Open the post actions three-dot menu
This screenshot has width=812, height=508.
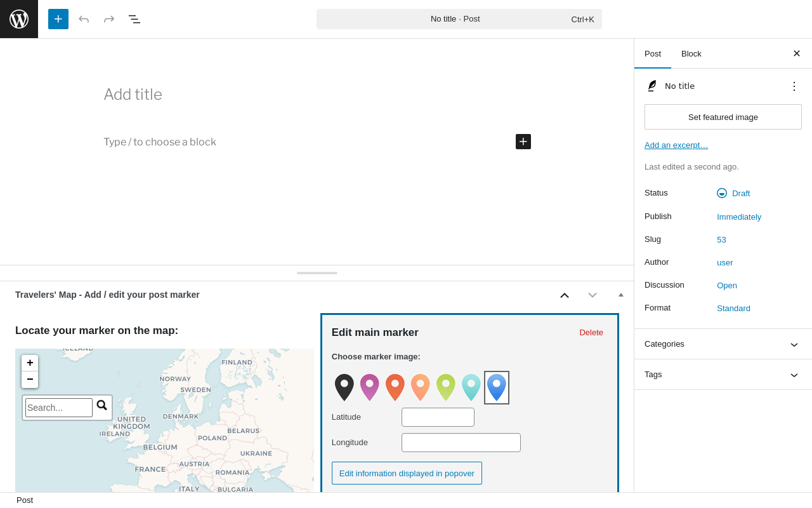click(x=794, y=86)
